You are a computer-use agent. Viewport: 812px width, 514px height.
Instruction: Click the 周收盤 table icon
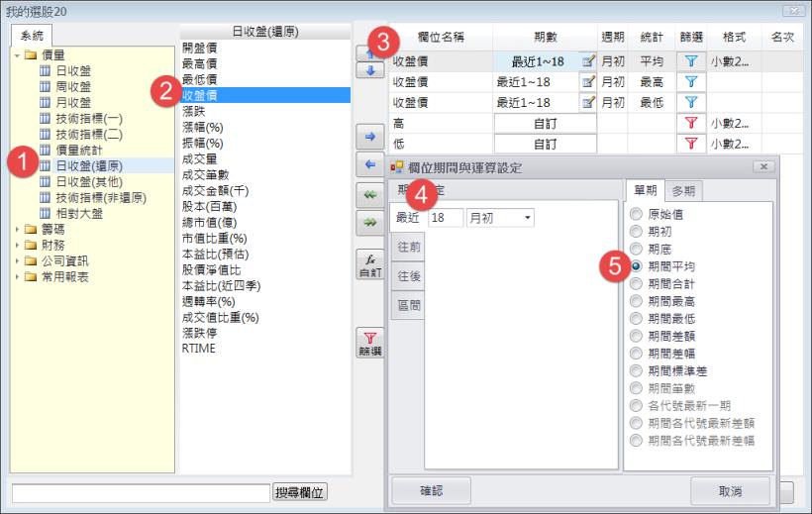[45, 86]
